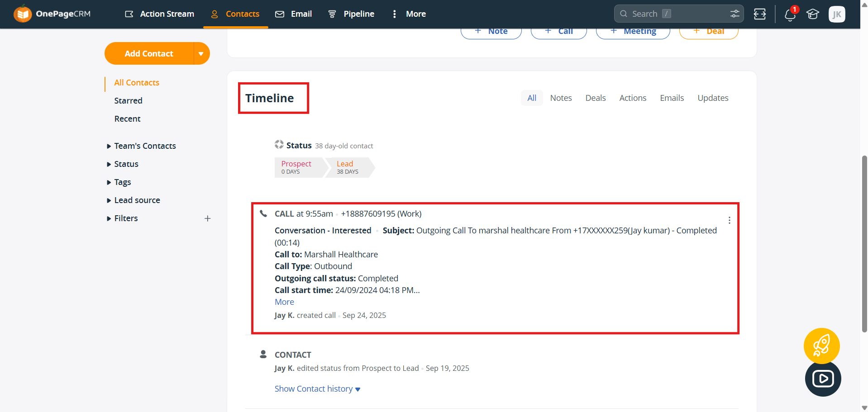
Task: Select the All timeline tab
Action: coord(532,98)
